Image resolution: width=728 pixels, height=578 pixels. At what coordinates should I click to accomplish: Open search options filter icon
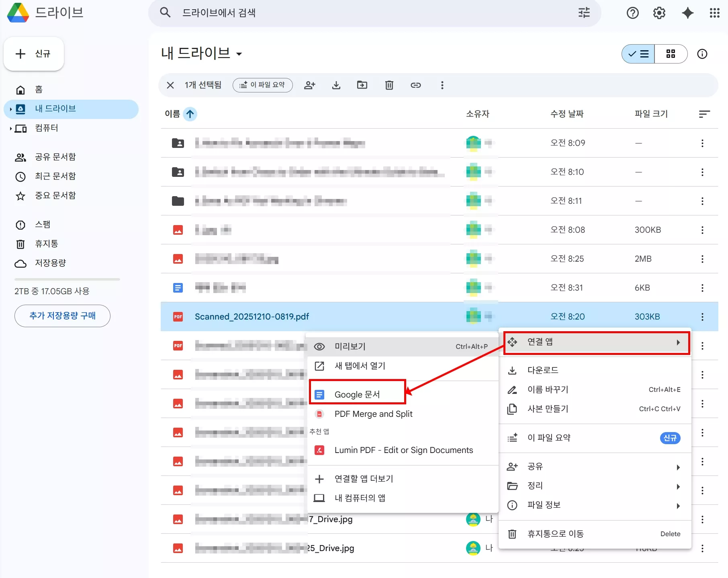pos(584,12)
